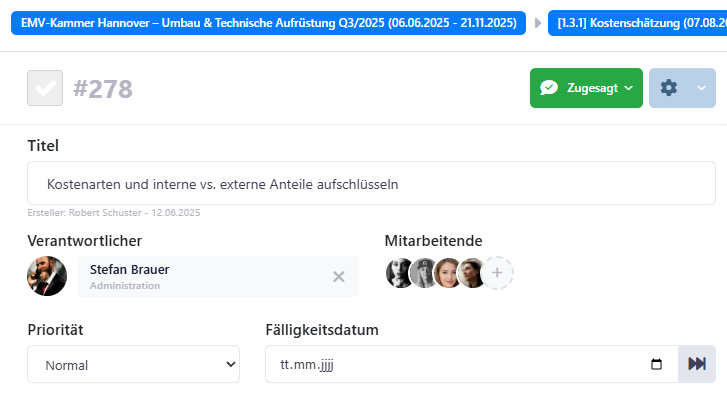Screen dimensions: 727x393
Task: Click third Mitarbeitende avatar with auburn hair
Action: [447, 273]
